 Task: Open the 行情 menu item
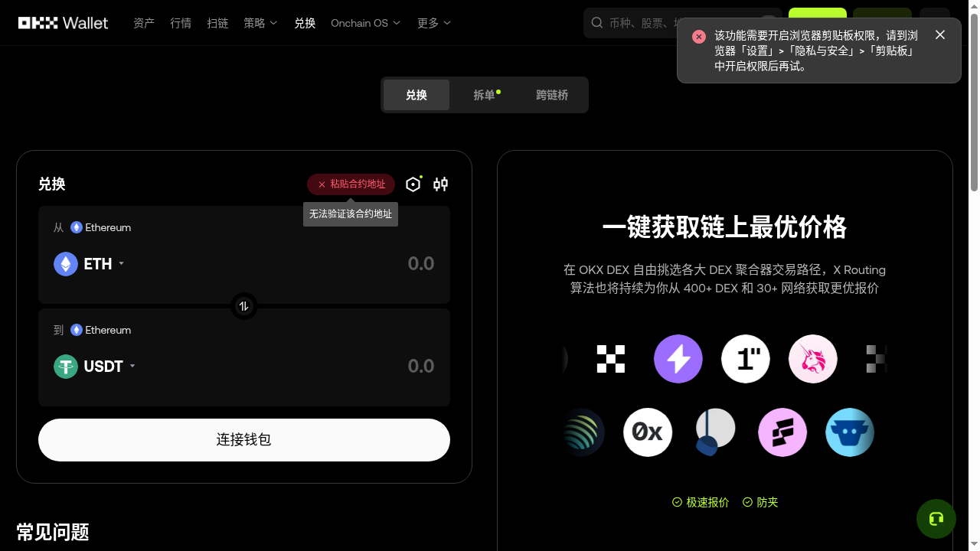click(x=181, y=23)
